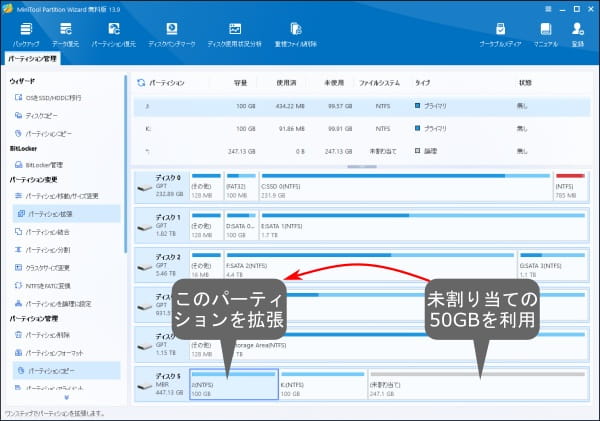Sort by 使用済 column header
The height and width of the screenshot is (421, 600).
coord(286,83)
